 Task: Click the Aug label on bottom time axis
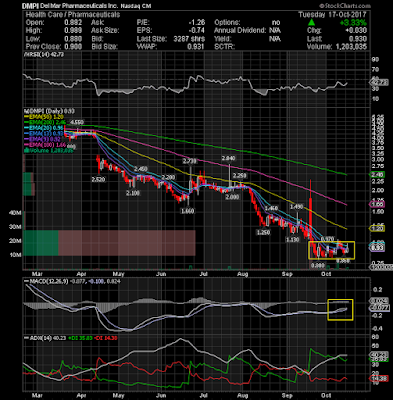tap(243, 396)
